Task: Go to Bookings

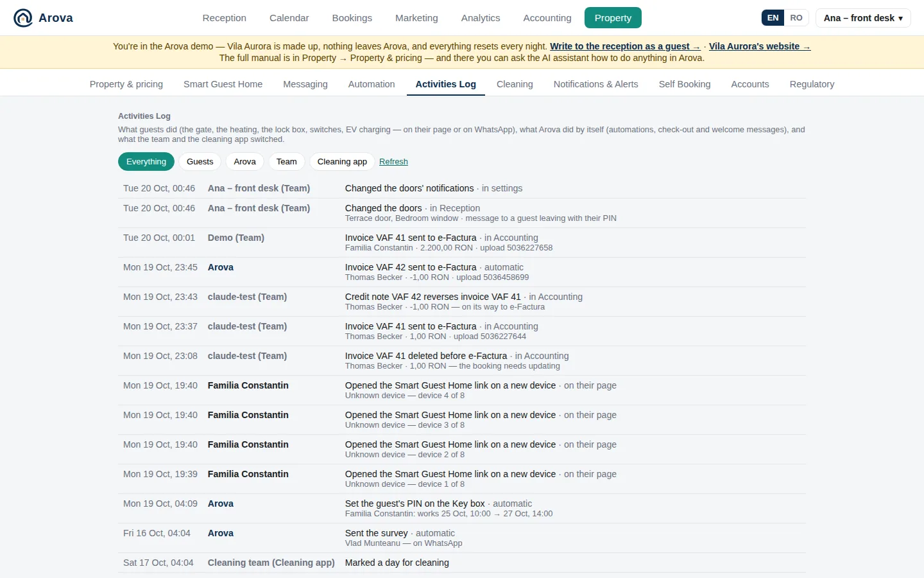Action: coord(352,18)
